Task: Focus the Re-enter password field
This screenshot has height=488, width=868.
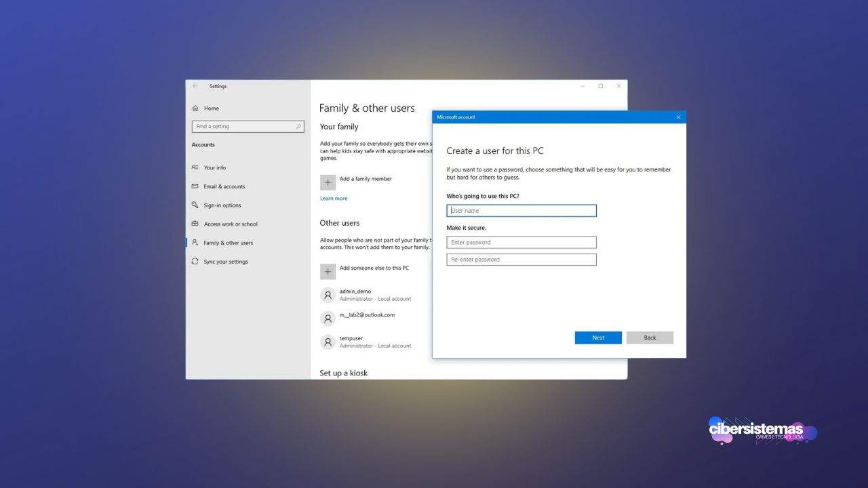Action: 521,260
